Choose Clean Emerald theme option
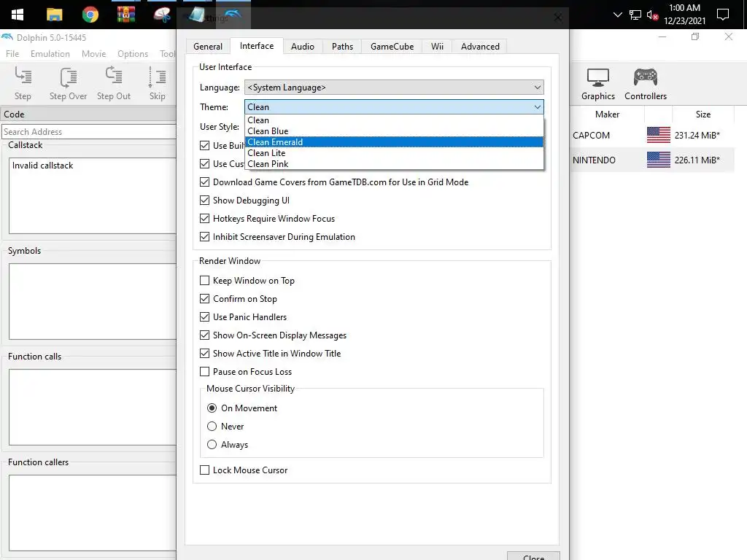Screen dimensions: 747x560 (394, 142)
